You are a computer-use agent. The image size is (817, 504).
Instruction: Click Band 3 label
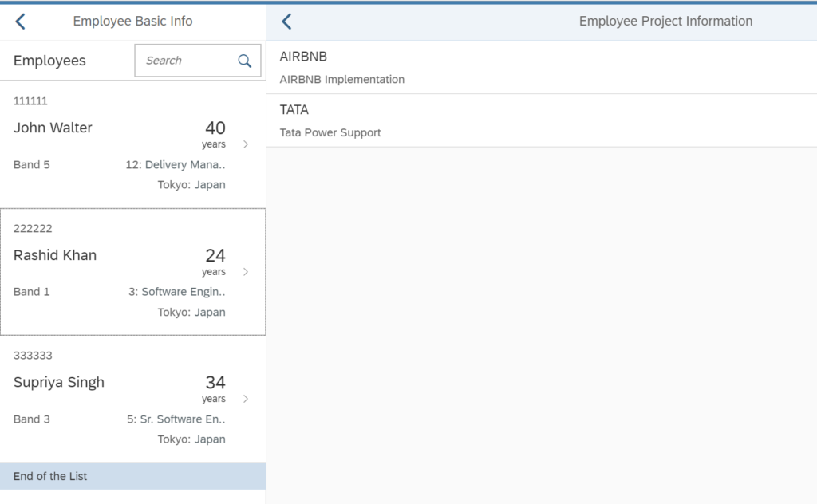pyautogui.click(x=32, y=419)
